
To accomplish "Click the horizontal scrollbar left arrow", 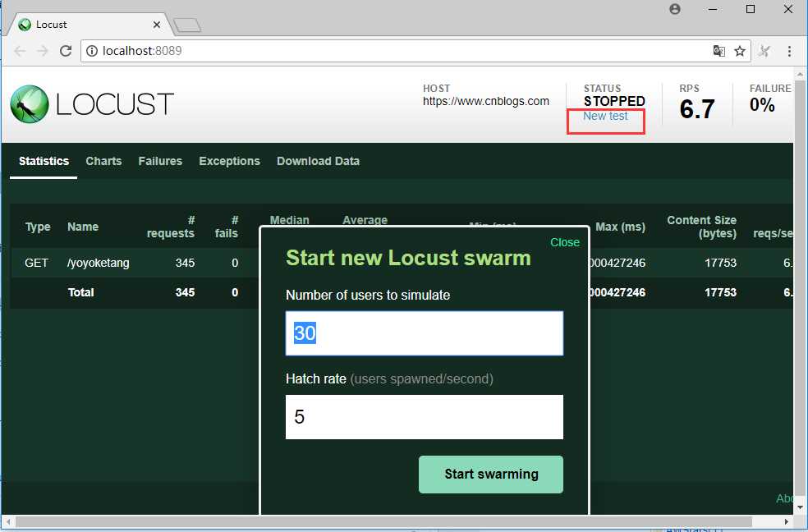I will 9,521.
